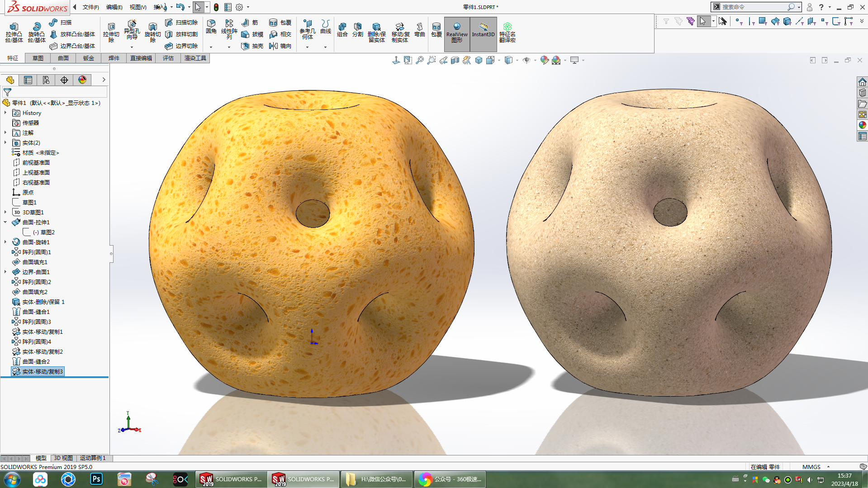Open the ConfigurationManager tab icon
Image resolution: width=868 pixels, height=488 pixels.
click(46, 80)
